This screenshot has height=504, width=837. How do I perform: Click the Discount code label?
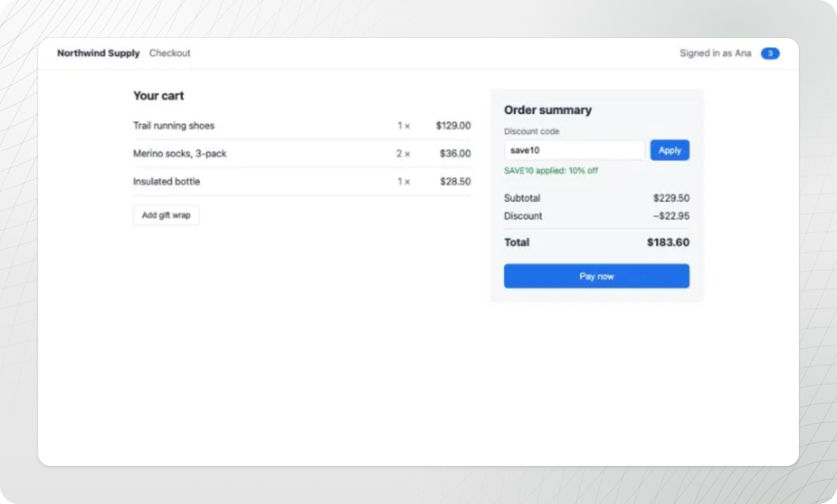point(532,131)
